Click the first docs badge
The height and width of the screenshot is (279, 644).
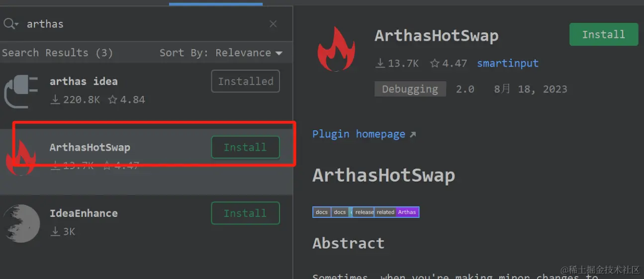(322, 212)
